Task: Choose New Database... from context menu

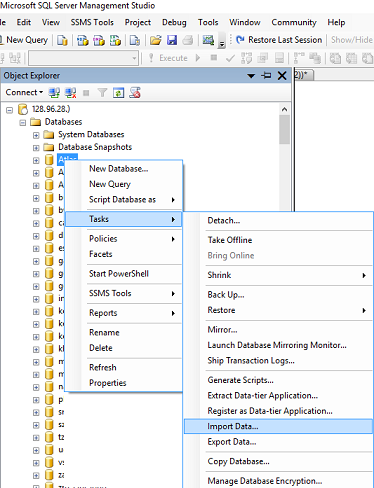Action: (123, 169)
